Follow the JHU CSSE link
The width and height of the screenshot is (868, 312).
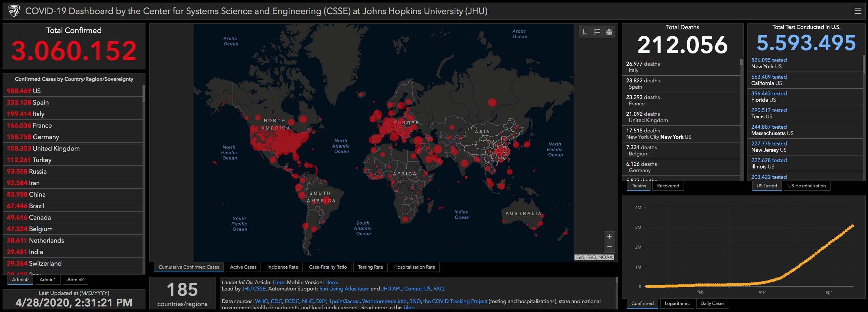click(254, 289)
